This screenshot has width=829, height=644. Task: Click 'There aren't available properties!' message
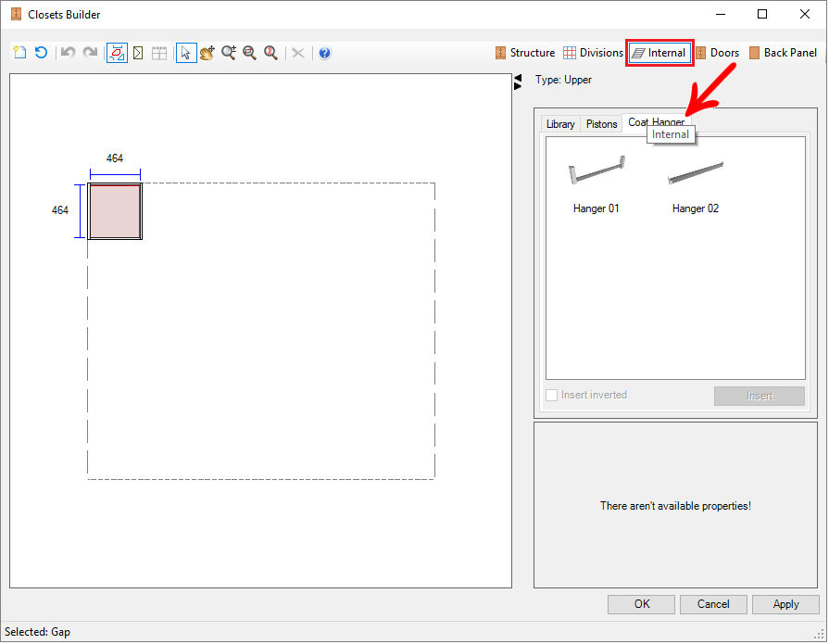675,506
